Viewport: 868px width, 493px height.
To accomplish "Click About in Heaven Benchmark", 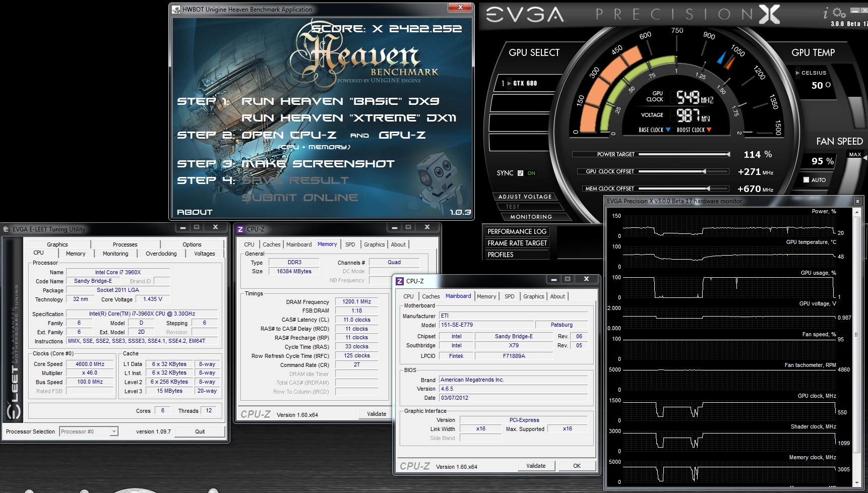I will [195, 212].
